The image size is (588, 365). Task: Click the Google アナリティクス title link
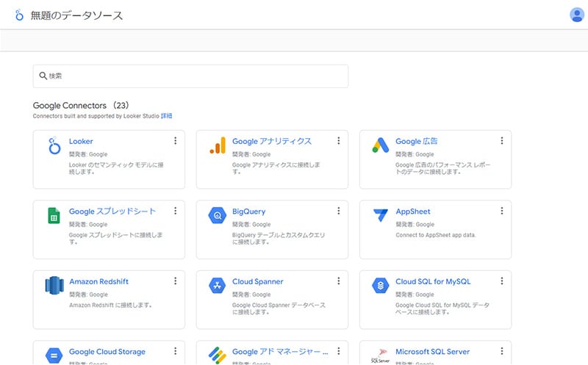[x=272, y=141]
